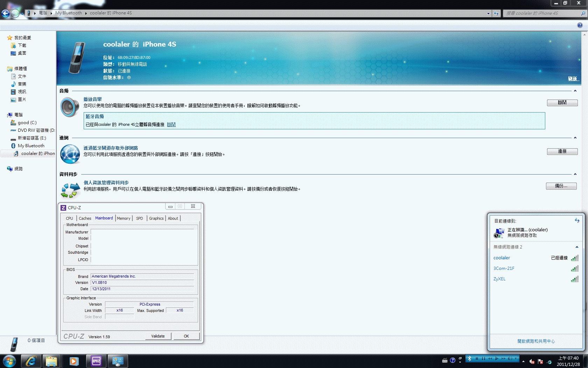Click the speaker icon in the audio section
This screenshot has height=368, width=588.
coord(70,107)
